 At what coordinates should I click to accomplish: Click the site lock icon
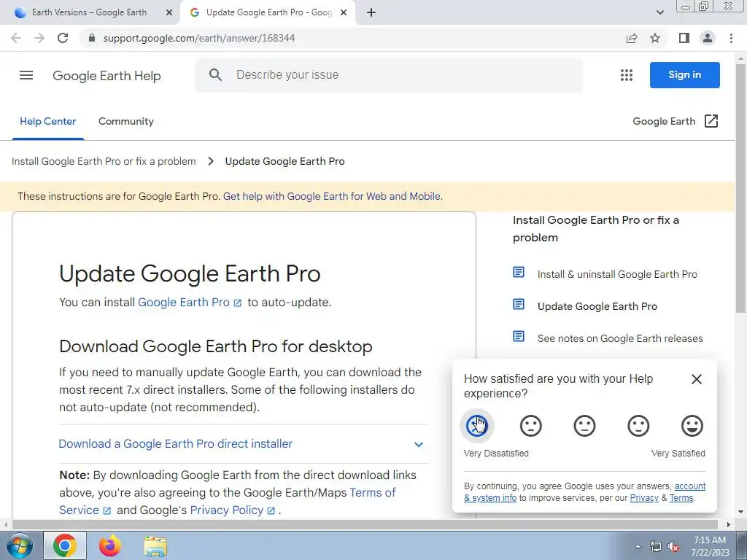click(92, 38)
